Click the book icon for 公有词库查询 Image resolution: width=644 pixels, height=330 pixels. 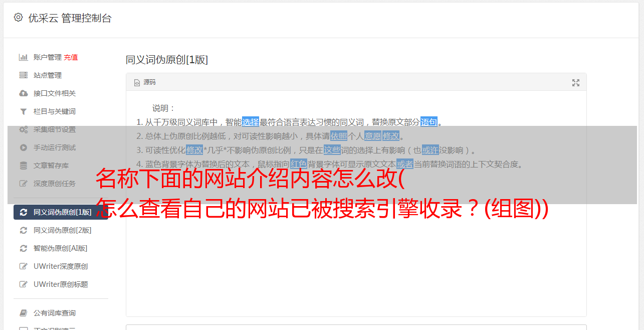[x=23, y=313]
